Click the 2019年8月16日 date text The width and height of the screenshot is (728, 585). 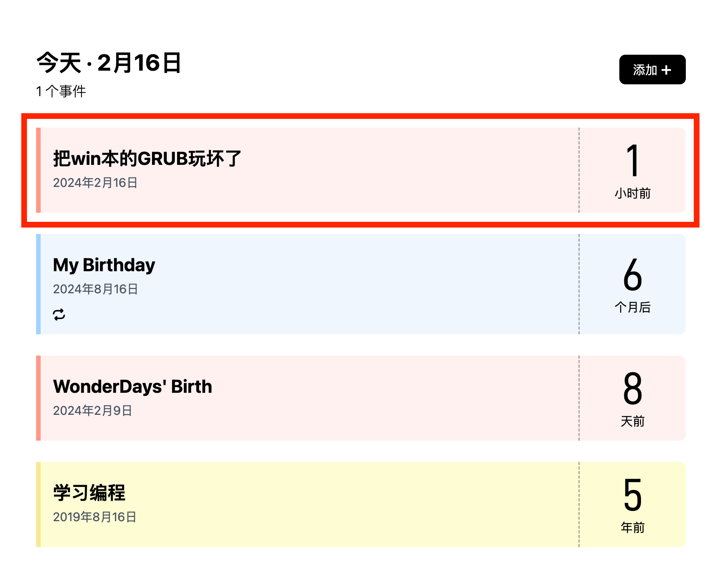point(95,517)
